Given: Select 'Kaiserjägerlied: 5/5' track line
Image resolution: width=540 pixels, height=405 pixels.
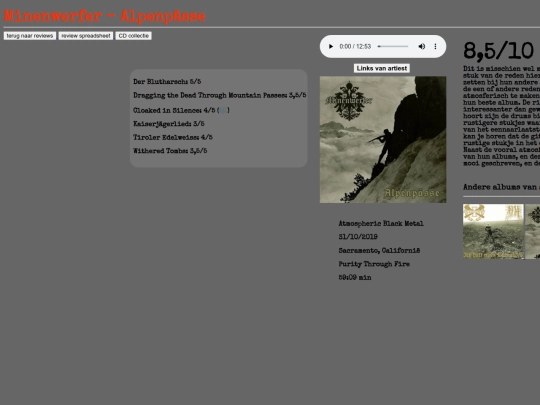Looking at the screenshot, I should [x=169, y=124].
